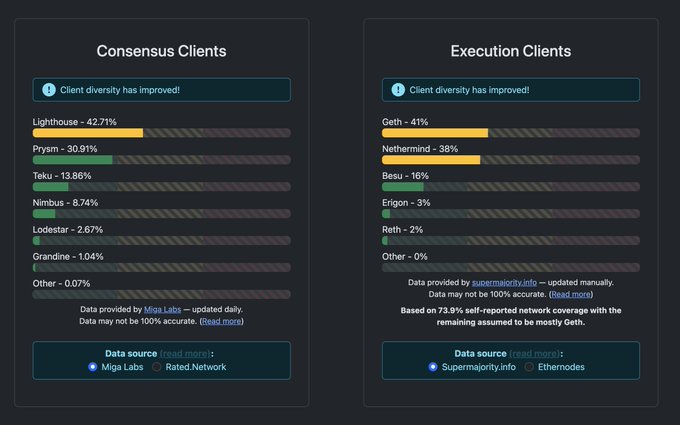Click 'Client diversity has improved!' in Execution panel

coord(469,90)
